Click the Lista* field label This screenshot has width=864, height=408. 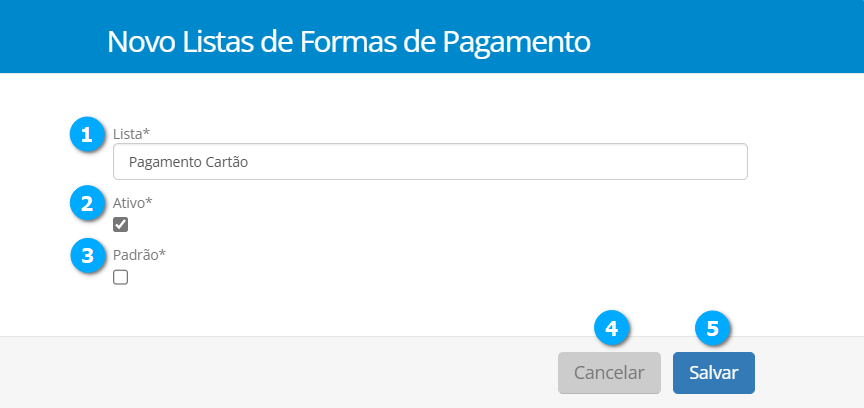132,133
